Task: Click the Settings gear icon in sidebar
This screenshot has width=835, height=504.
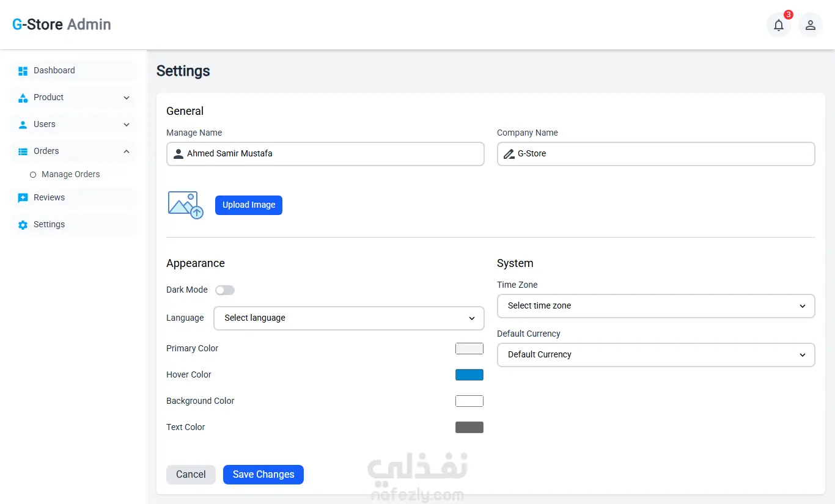Action: pos(23,225)
